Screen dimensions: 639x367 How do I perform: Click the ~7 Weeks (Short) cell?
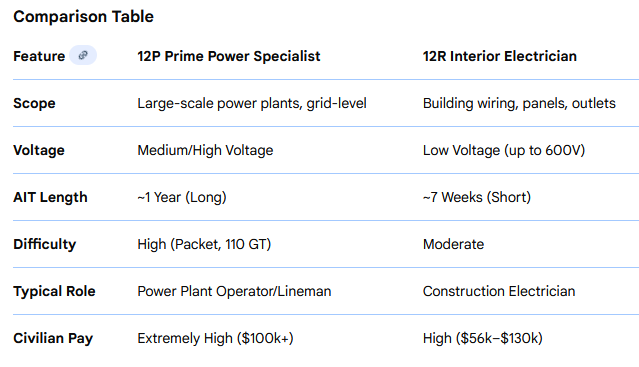pos(477,197)
